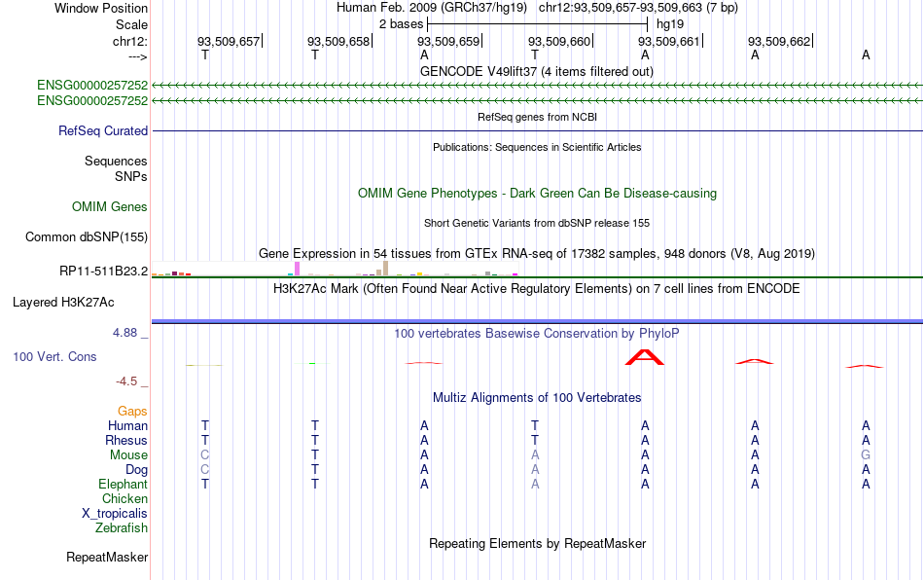
Task: Open Repeating Elements by RepeatMasker title
Action: pyautogui.click(x=537, y=543)
